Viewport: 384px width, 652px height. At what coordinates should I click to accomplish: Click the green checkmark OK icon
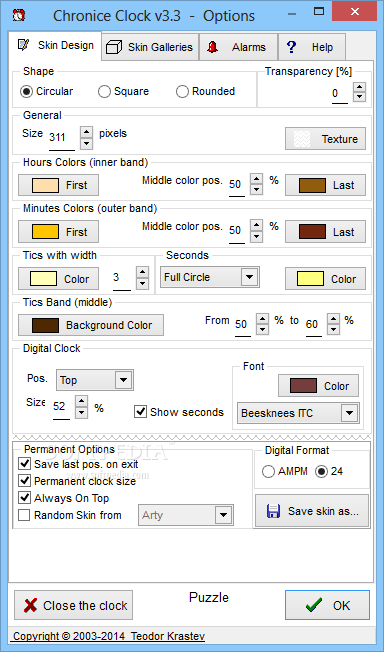[313, 605]
